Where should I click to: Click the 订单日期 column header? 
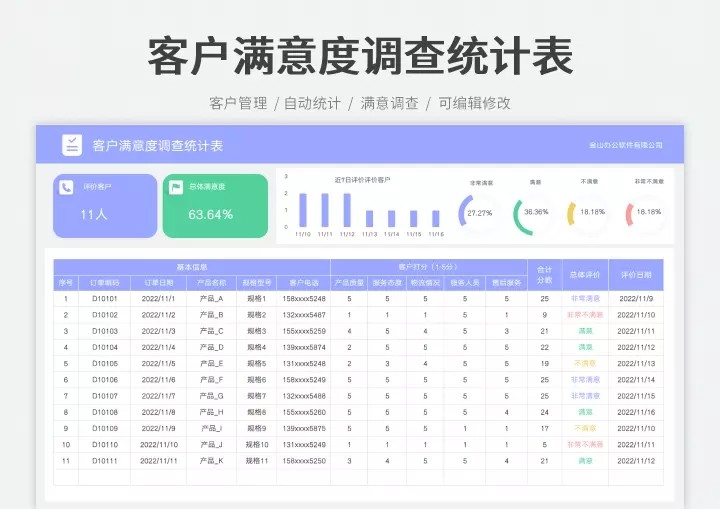tap(159, 283)
